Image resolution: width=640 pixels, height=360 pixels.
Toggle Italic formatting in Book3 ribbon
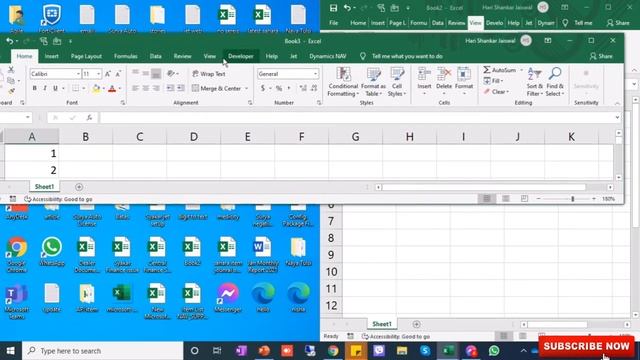(x=45, y=88)
